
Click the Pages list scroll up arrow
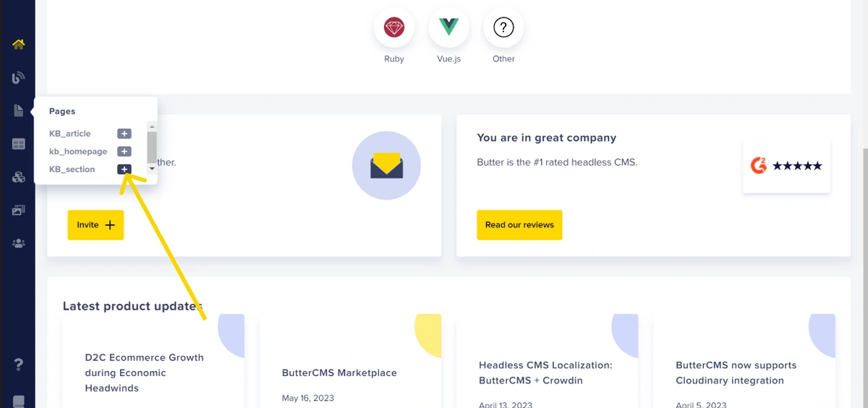pyautogui.click(x=152, y=127)
